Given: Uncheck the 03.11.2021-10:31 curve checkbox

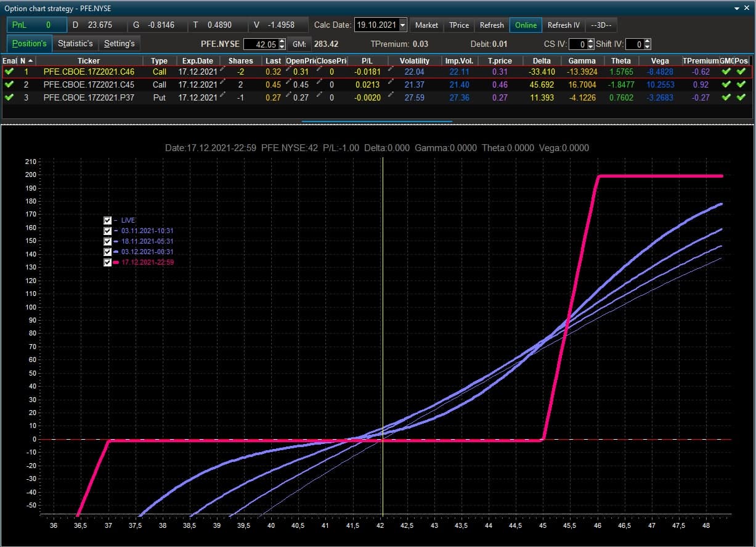Looking at the screenshot, I should pyautogui.click(x=108, y=231).
